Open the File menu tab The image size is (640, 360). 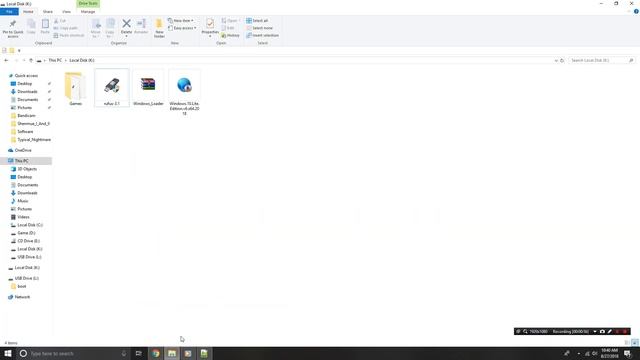point(9,11)
